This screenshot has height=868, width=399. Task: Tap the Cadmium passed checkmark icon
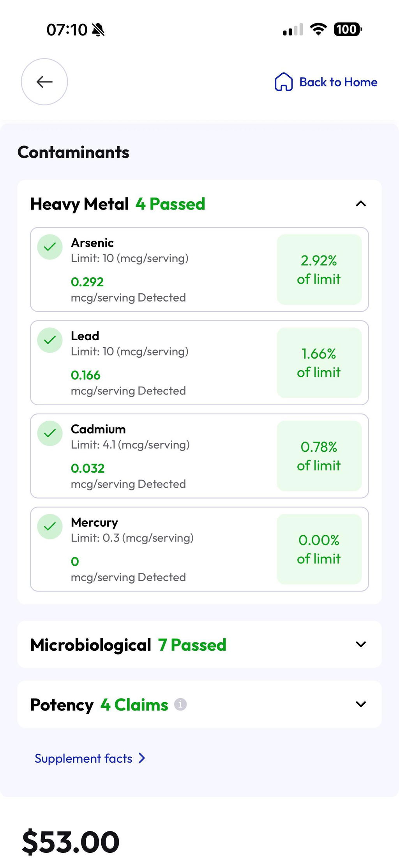50,433
